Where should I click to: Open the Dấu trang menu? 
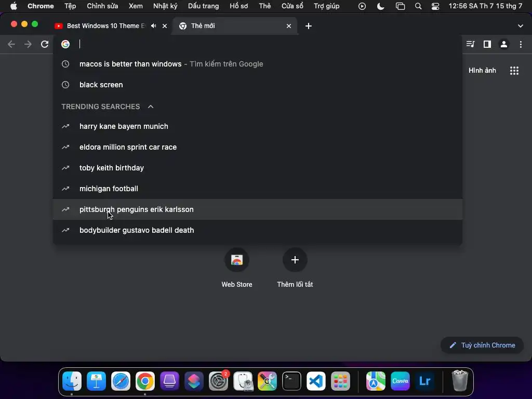pos(204,6)
